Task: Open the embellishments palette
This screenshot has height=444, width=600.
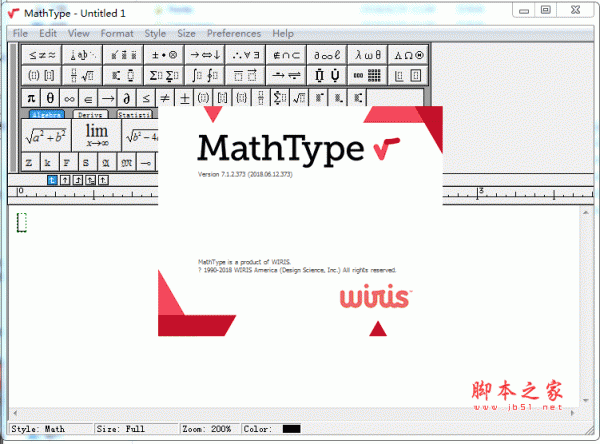Action: 123,55
